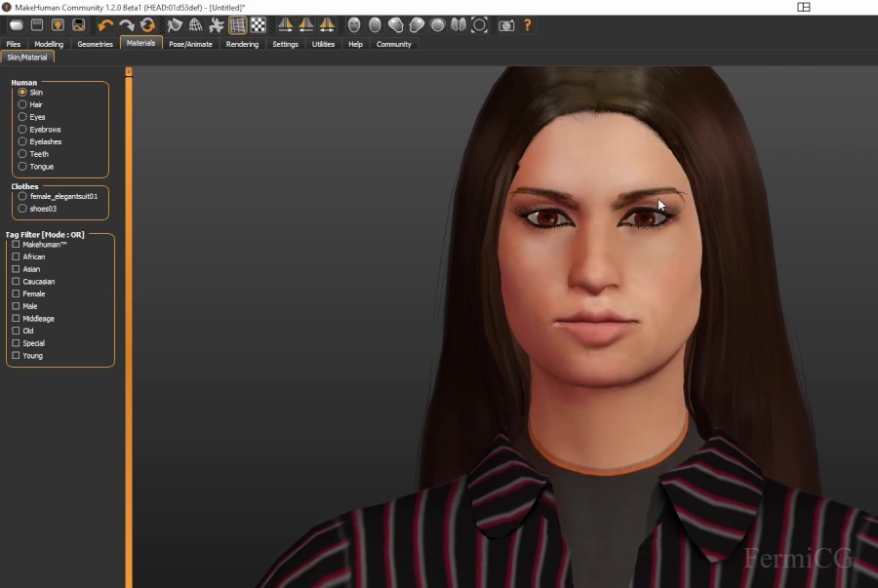Toggle the two-way symmetry icon
The height and width of the screenshot is (588, 878).
[x=327, y=25]
